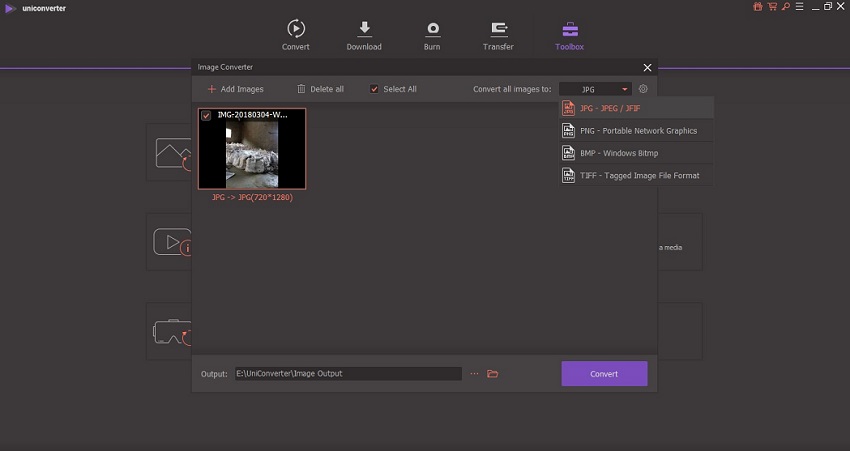Go to the Download tab
Viewport: 850px width, 451px height.
[x=364, y=34]
